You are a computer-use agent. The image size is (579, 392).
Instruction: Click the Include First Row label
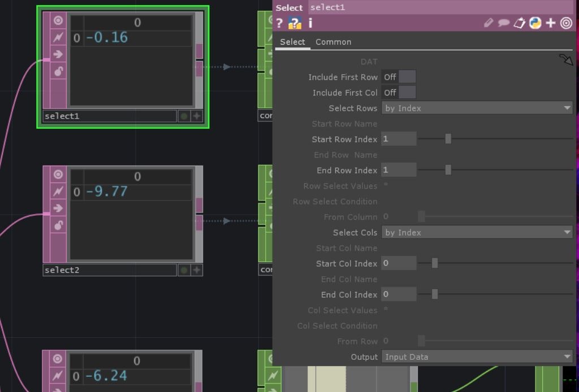pos(343,77)
